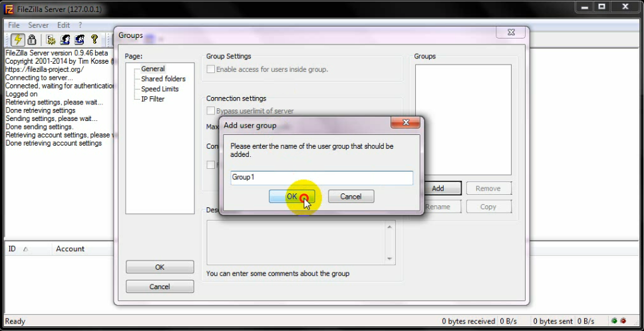Screen dimensions: 644x331
Task: Toggle Bypass userlimit of server checkbox
Action: [211, 111]
